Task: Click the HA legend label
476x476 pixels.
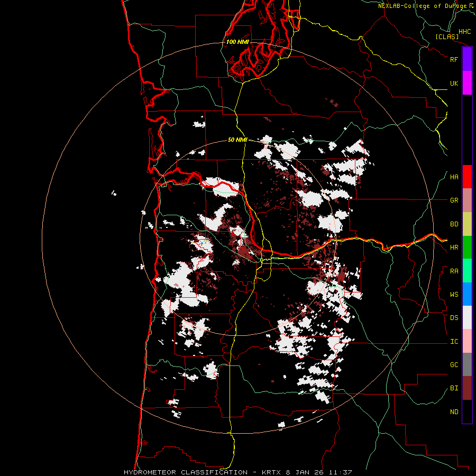Action: point(454,177)
